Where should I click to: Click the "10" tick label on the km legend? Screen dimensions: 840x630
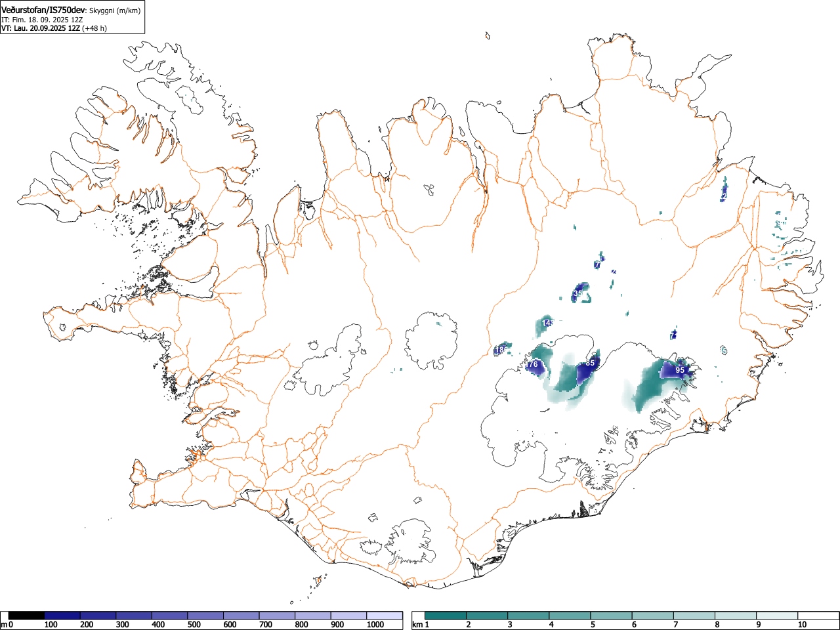(x=802, y=625)
